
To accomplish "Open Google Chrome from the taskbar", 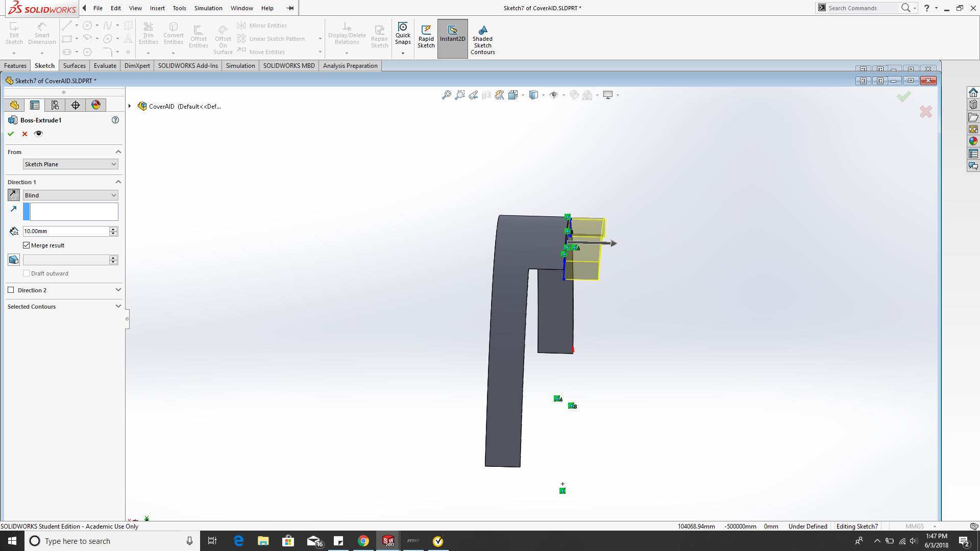I will pos(363,541).
